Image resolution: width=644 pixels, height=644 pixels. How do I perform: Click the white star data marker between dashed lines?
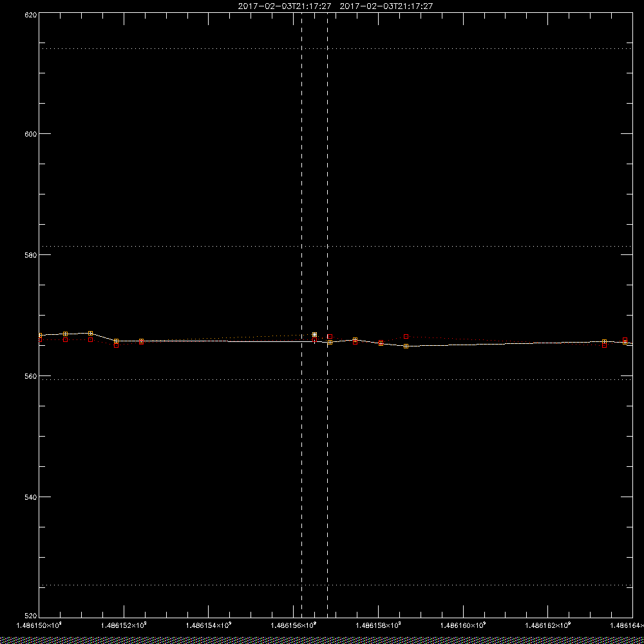[315, 335]
